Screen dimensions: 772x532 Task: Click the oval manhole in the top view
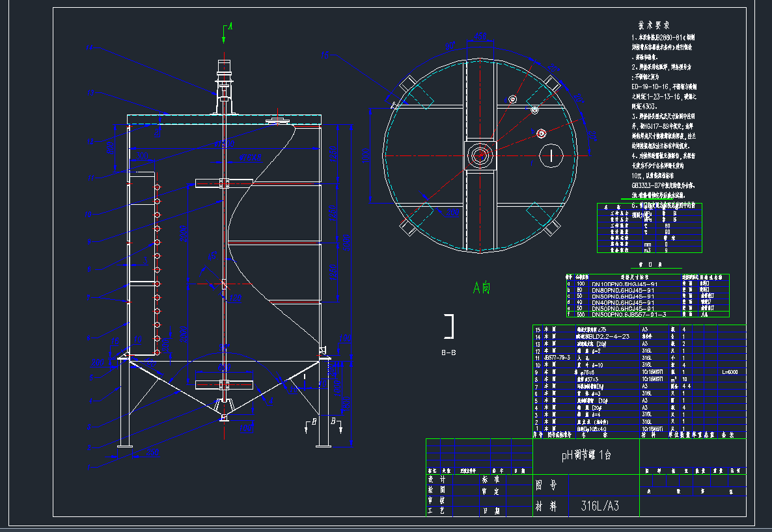551,155
